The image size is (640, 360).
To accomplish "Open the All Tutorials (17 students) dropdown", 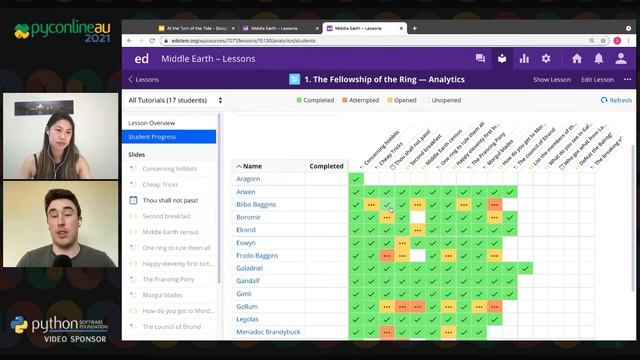I will [175, 100].
